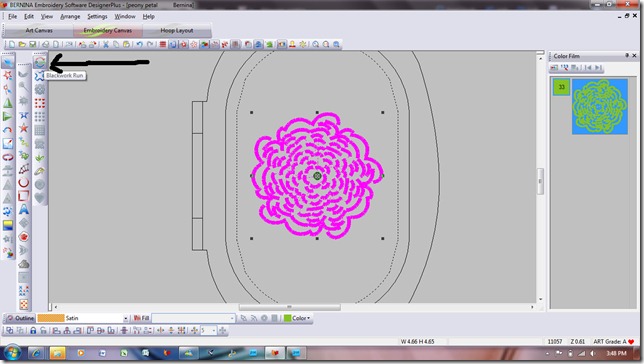This screenshot has width=644, height=364.
Task: Open the spacing value dropdown showing 5
Action: [x=214, y=330]
